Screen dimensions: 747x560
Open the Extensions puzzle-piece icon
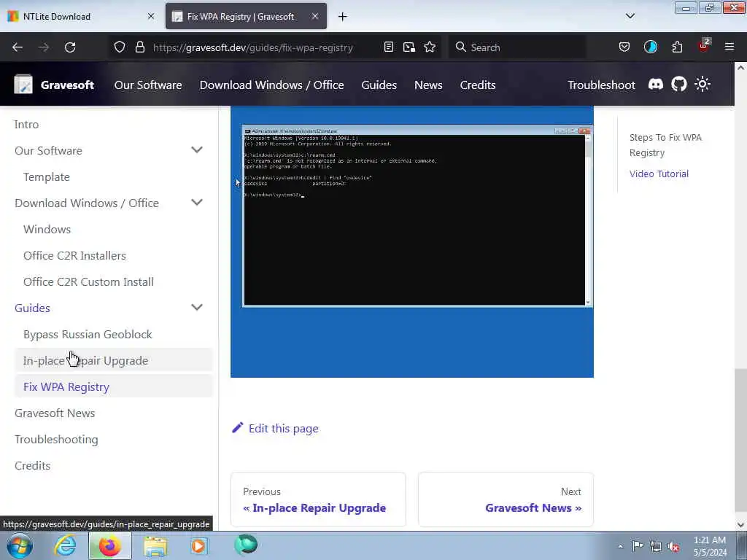[677, 47]
